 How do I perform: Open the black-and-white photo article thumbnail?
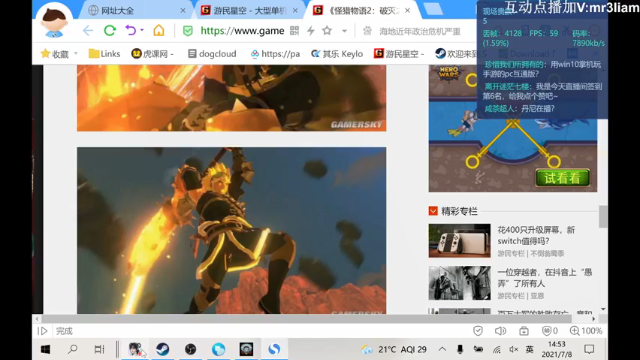459,283
